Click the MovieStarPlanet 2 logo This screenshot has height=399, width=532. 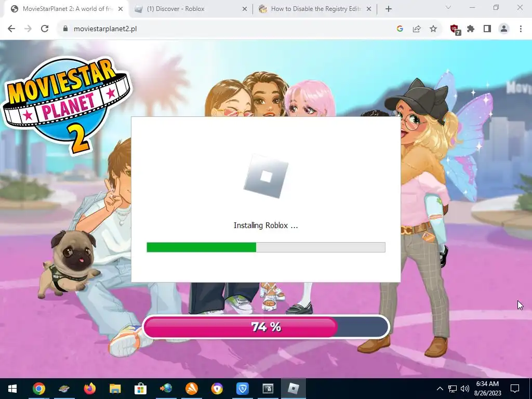pyautogui.click(x=66, y=105)
